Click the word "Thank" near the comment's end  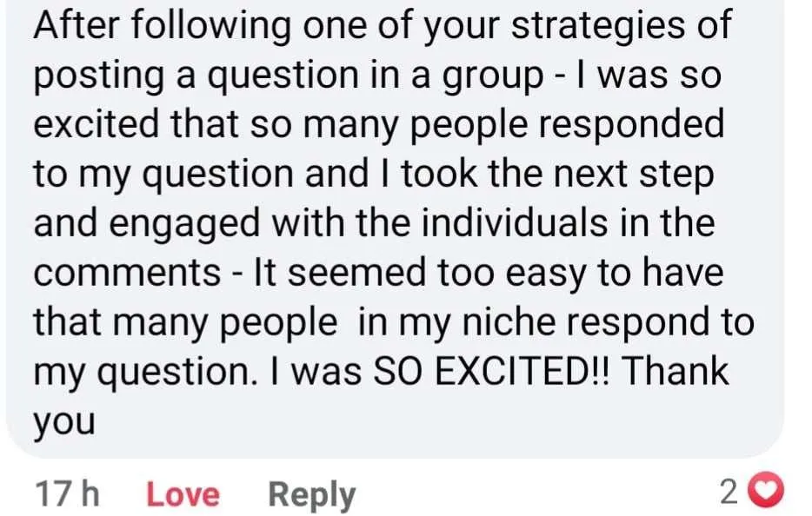coord(676,372)
